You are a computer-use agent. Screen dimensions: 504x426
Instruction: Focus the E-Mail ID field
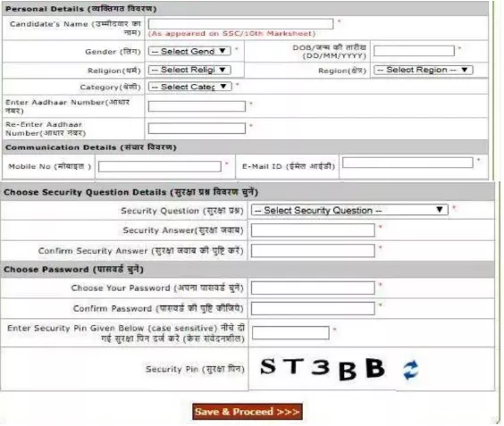tap(407, 163)
